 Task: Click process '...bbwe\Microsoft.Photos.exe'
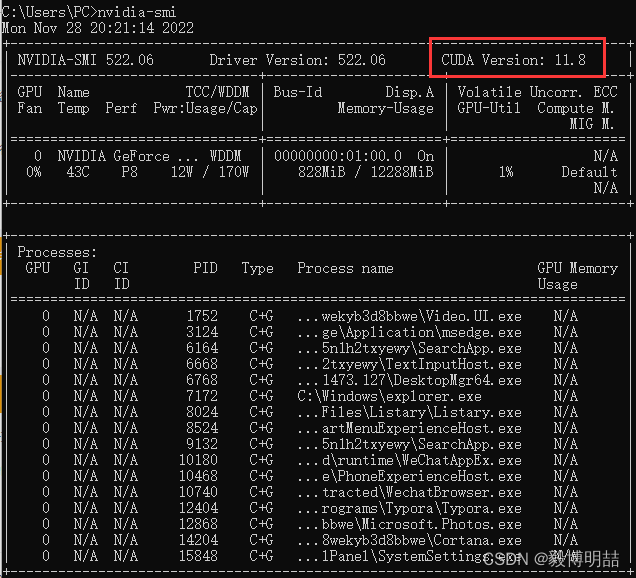[x=409, y=524]
